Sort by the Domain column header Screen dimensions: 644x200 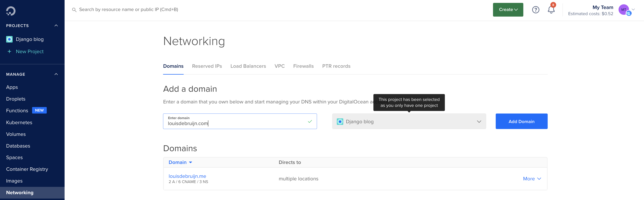(x=180, y=162)
